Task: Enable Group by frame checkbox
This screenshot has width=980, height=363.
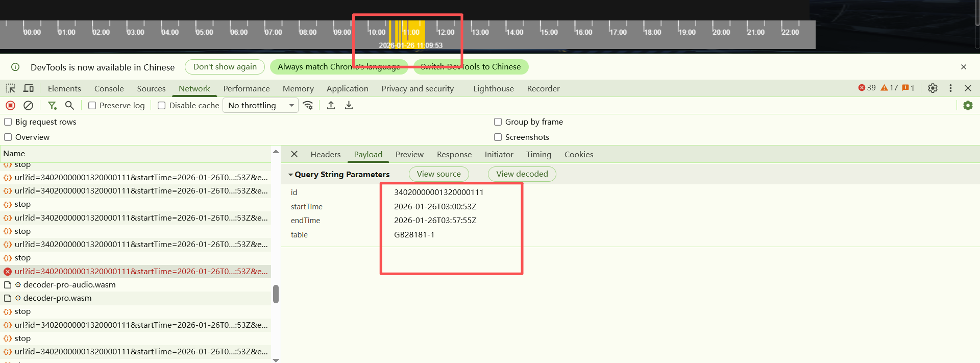Action: [x=498, y=122]
